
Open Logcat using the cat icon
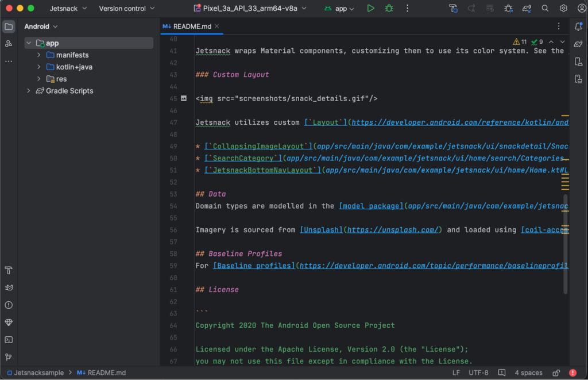[x=8, y=287]
